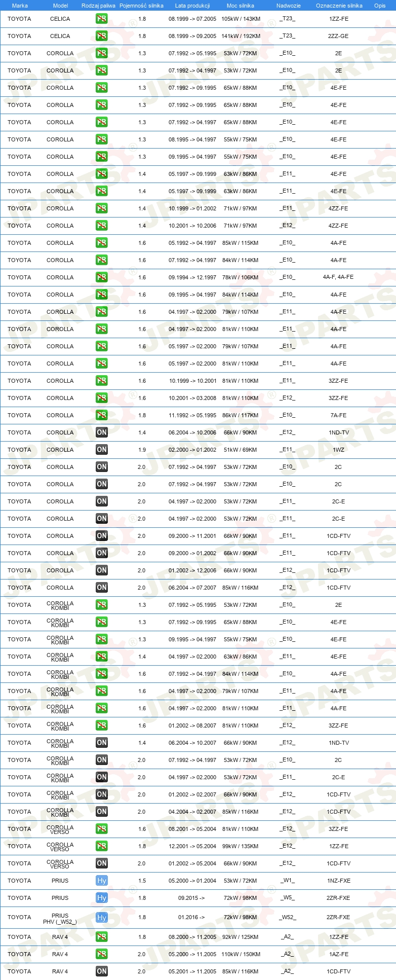This screenshot has width=396, height=980.
Task: Select the '_W5_' body code cell
Action: (x=288, y=898)
